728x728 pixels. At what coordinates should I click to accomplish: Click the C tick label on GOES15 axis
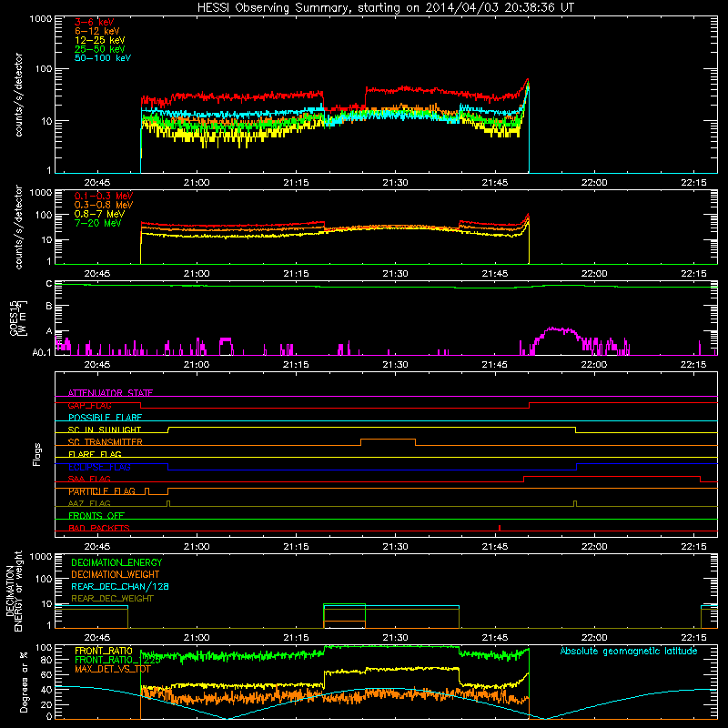tap(49, 284)
